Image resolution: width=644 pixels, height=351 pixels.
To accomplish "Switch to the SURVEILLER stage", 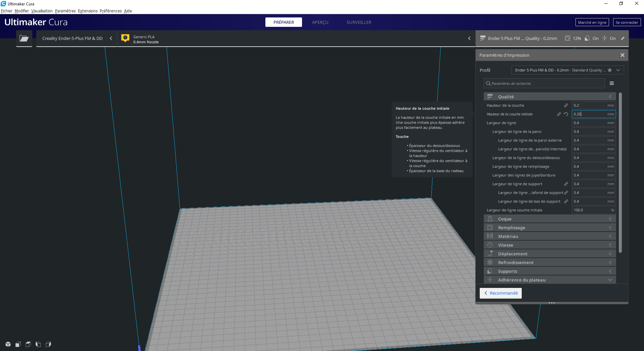I will point(359,22).
